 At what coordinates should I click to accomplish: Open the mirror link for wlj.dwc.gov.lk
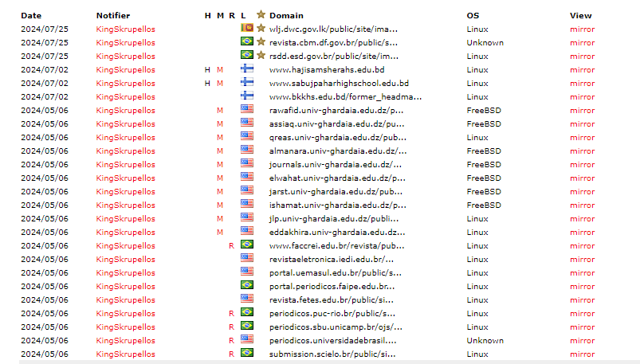pyautogui.click(x=582, y=29)
